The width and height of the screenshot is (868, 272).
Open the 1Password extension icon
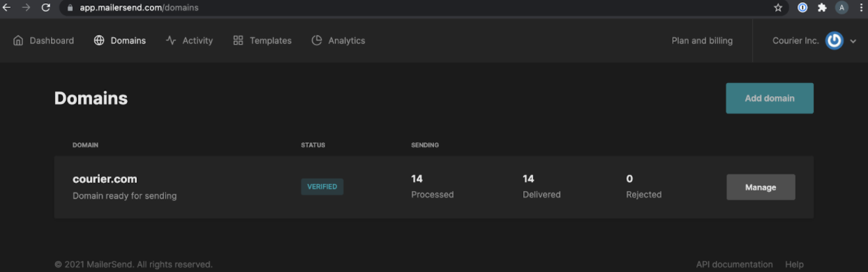(802, 8)
